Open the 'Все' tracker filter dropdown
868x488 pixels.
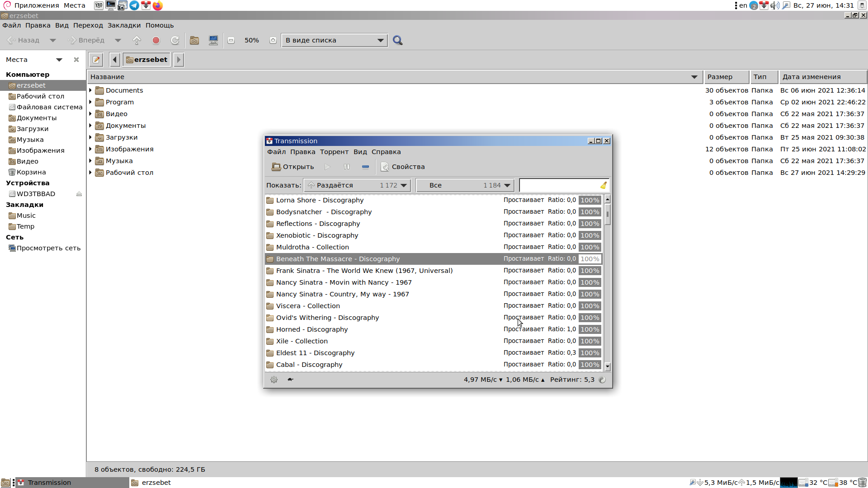pos(465,185)
